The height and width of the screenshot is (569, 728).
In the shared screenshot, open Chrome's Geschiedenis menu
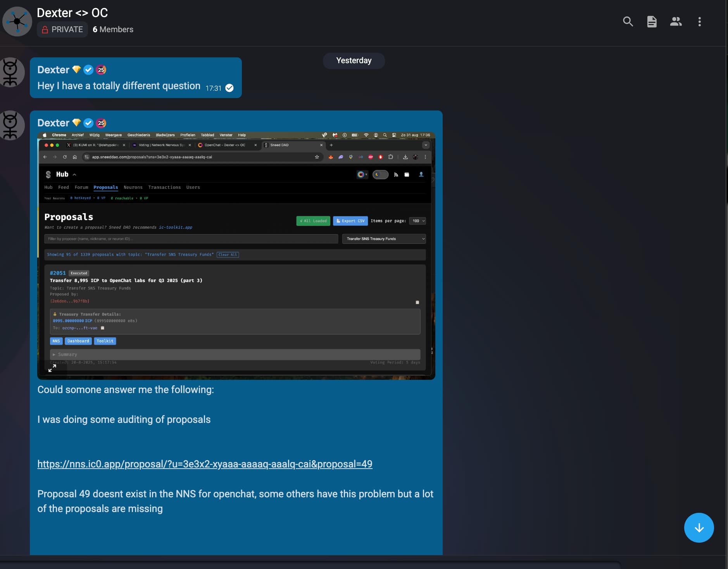pos(139,135)
